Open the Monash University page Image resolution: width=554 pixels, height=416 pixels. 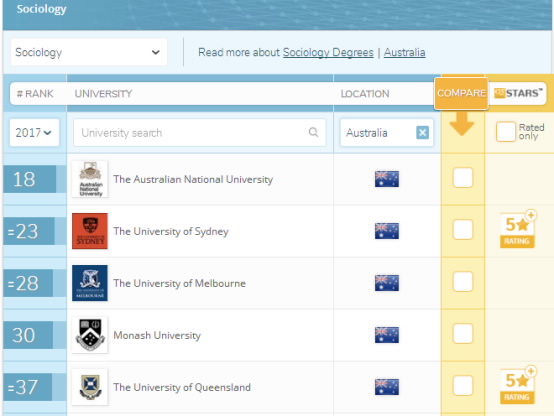[x=157, y=335]
